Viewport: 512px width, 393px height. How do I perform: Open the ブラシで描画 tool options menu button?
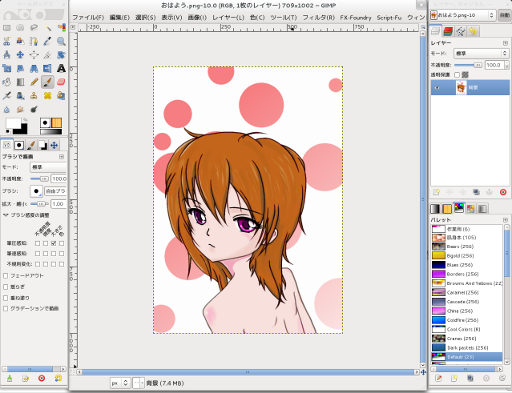62,156
